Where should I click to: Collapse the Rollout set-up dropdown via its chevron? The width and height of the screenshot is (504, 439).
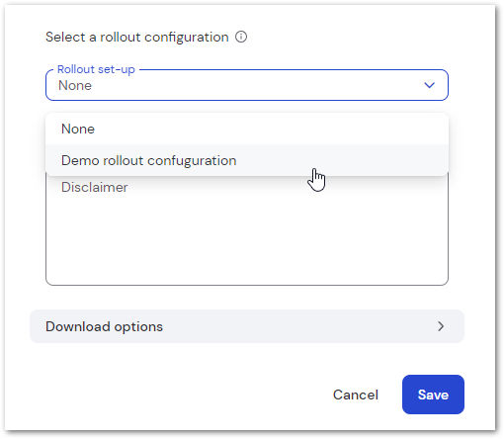(429, 85)
